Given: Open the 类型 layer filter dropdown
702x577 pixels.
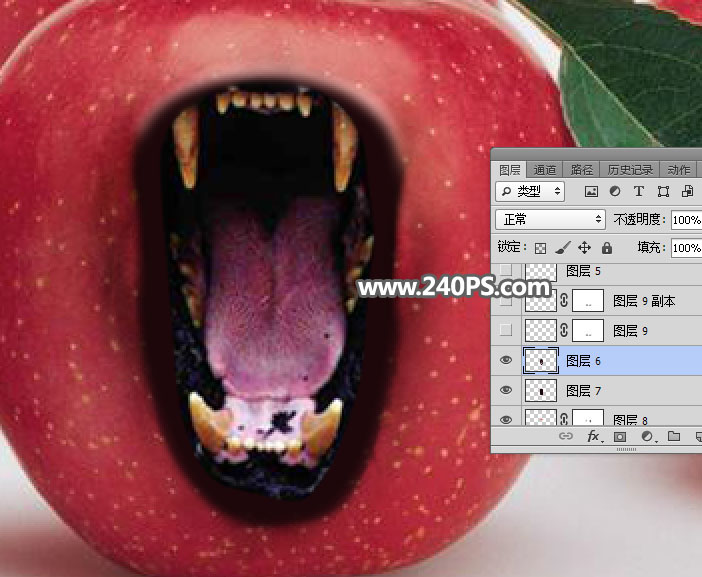Looking at the screenshot, I should [x=530, y=192].
